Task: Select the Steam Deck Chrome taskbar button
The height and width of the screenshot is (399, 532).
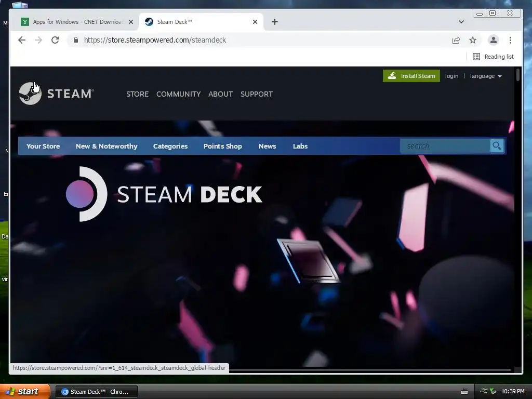Action: click(96, 392)
